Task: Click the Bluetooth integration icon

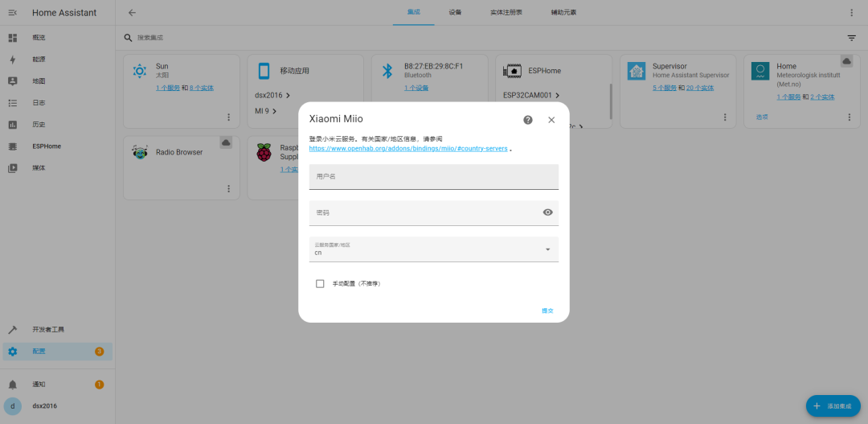Action: (x=387, y=71)
